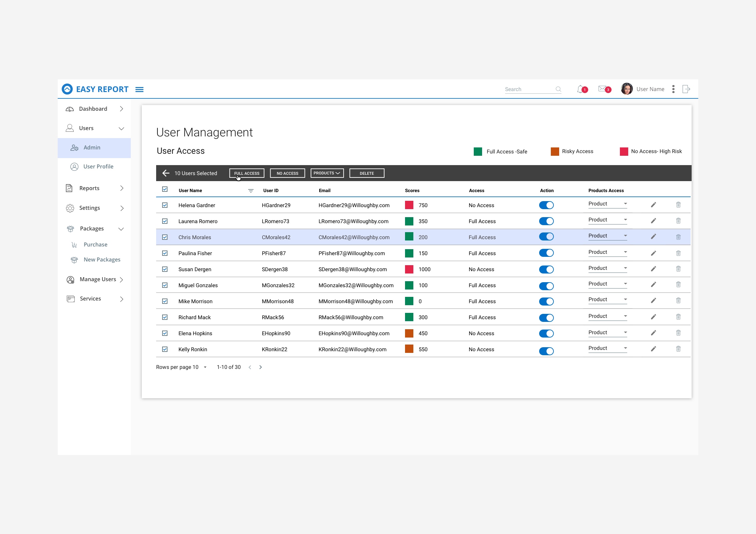Open the notifications bell icon
Viewport: 756px width, 534px height.
pyautogui.click(x=581, y=89)
